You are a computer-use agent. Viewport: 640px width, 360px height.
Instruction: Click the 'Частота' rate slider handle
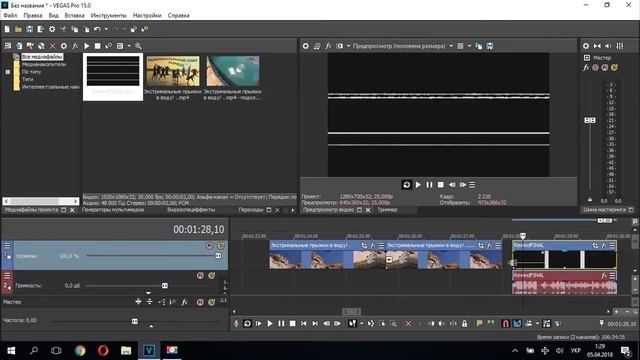135,321
